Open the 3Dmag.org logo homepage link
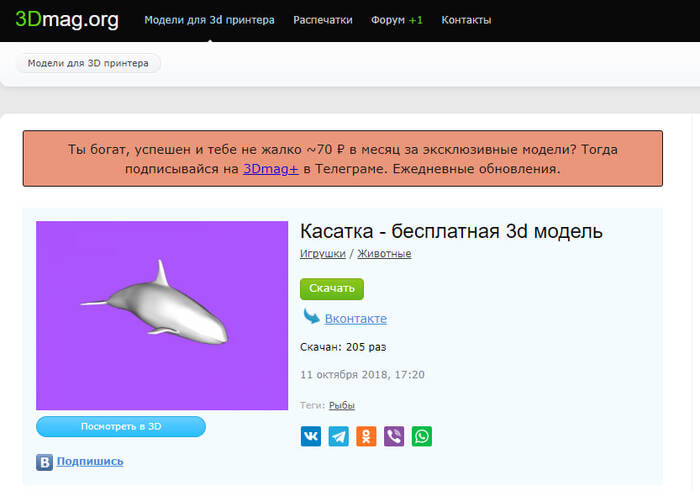Image resolution: width=700 pixels, height=491 pixels. click(67, 20)
